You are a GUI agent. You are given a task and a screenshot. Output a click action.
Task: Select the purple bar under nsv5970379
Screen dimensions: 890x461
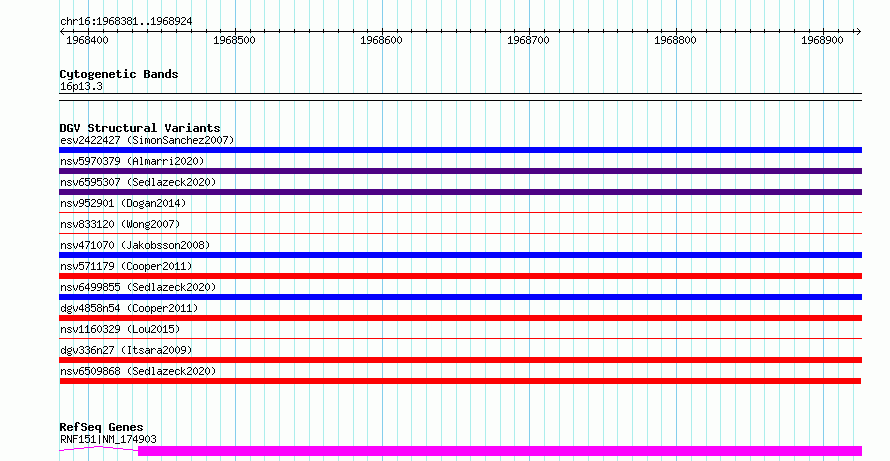(x=460, y=171)
